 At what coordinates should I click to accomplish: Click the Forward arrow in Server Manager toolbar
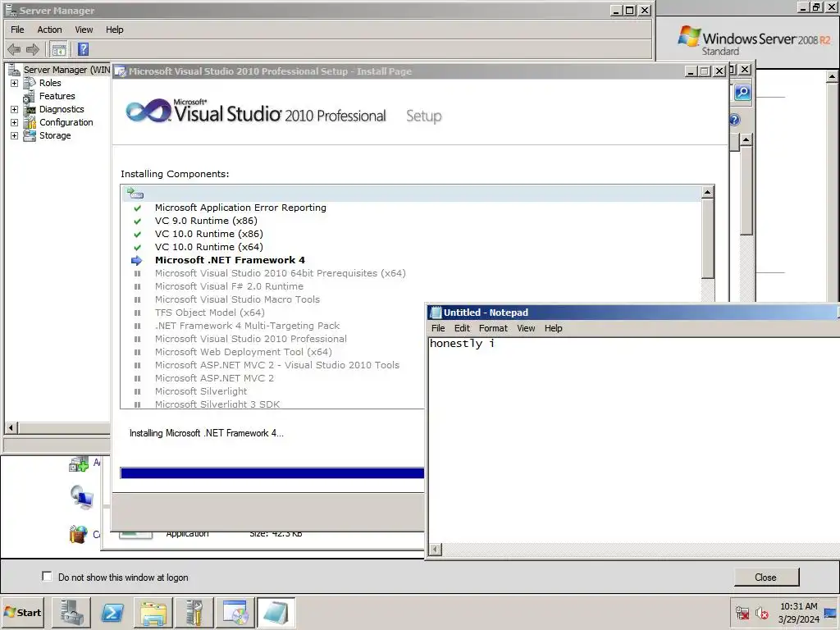33,50
